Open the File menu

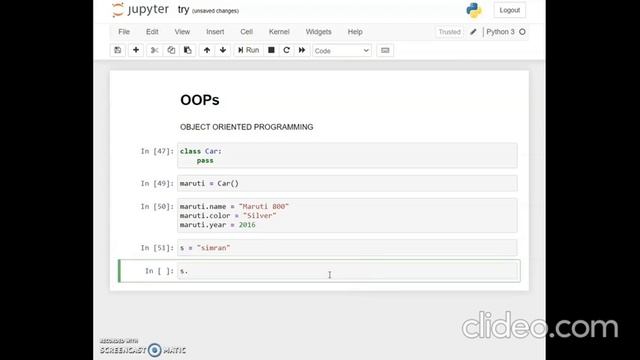tap(124, 32)
